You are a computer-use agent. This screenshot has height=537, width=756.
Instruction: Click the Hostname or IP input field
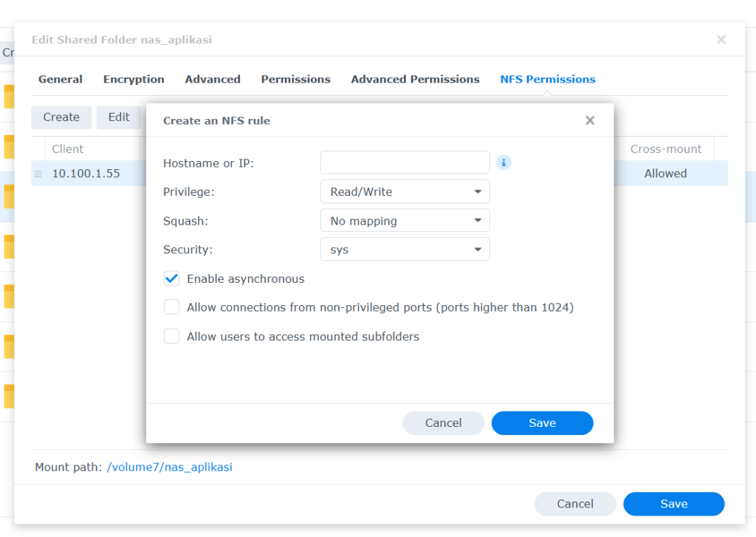coord(405,162)
